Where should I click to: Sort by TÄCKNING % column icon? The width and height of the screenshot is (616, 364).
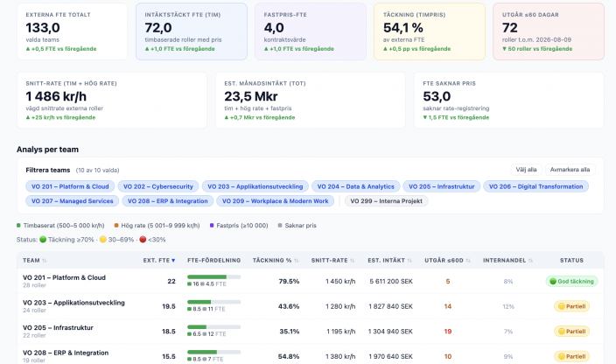click(x=297, y=261)
